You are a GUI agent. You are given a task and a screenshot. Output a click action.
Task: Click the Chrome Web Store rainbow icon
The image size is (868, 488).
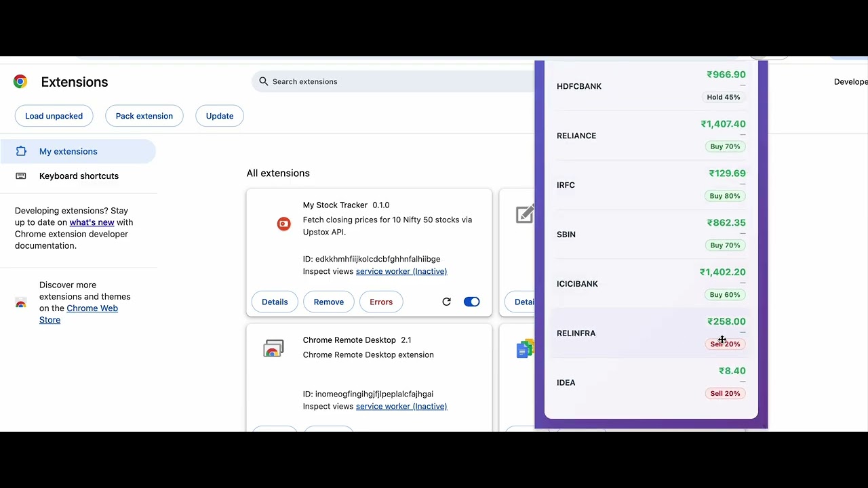tap(21, 302)
